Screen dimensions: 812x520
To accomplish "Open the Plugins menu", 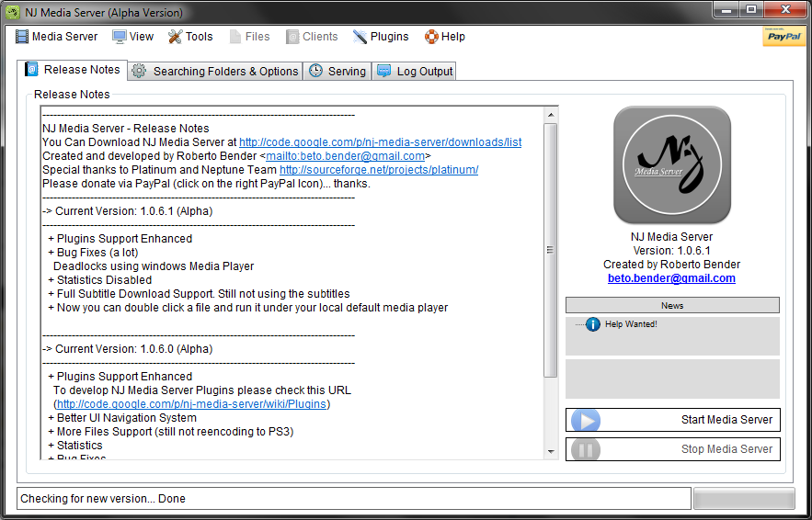I will click(x=381, y=37).
